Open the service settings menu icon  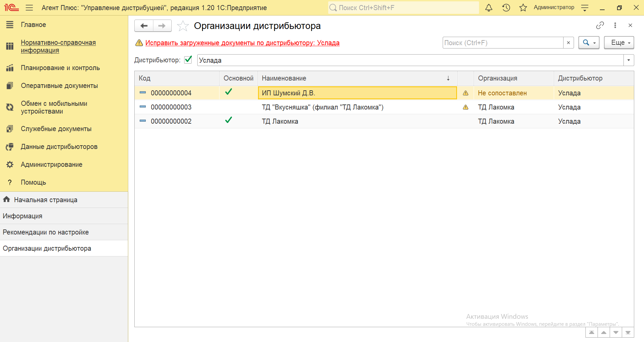coord(585,7)
